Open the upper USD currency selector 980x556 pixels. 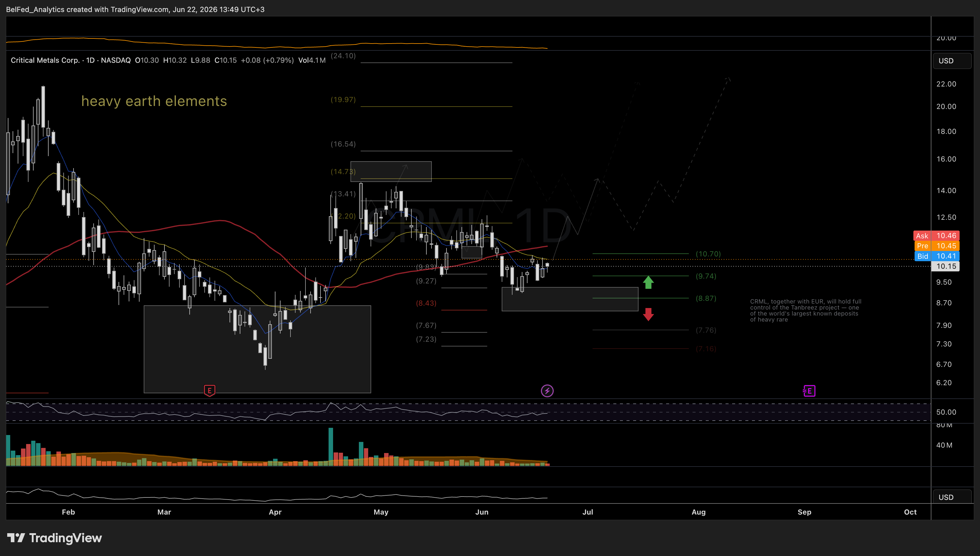(x=952, y=61)
